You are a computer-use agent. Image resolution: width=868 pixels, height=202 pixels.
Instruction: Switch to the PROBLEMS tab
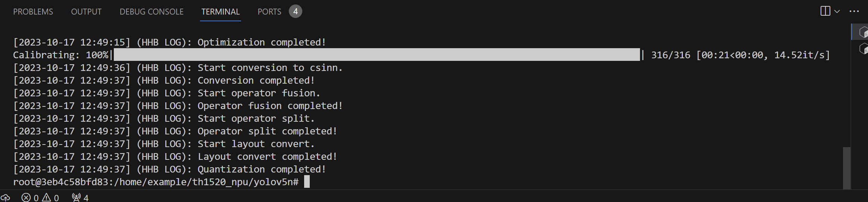(x=33, y=12)
